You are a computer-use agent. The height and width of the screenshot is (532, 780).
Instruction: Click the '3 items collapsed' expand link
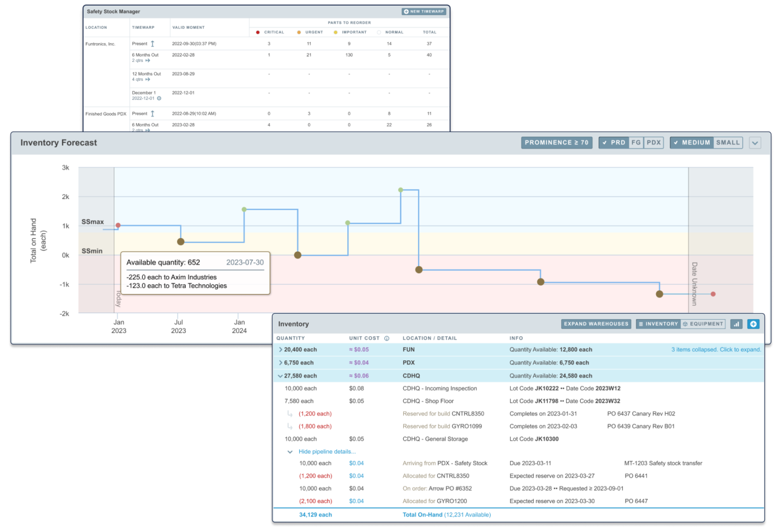tap(717, 349)
